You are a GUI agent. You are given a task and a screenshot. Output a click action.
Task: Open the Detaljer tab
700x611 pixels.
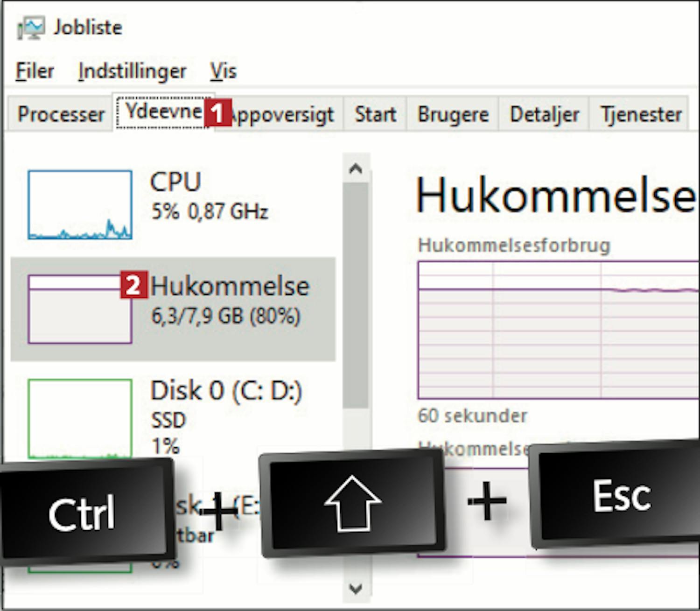click(544, 114)
